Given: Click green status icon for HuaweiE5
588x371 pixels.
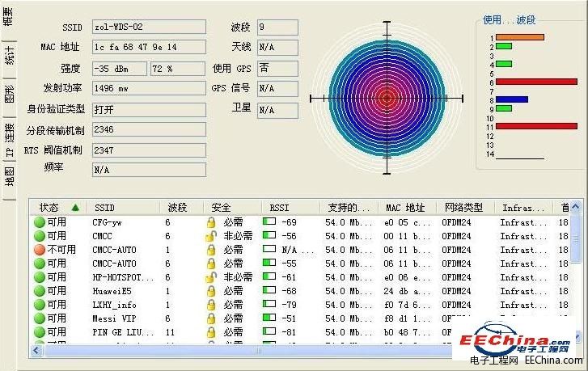Looking at the screenshot, I should 40,291.
